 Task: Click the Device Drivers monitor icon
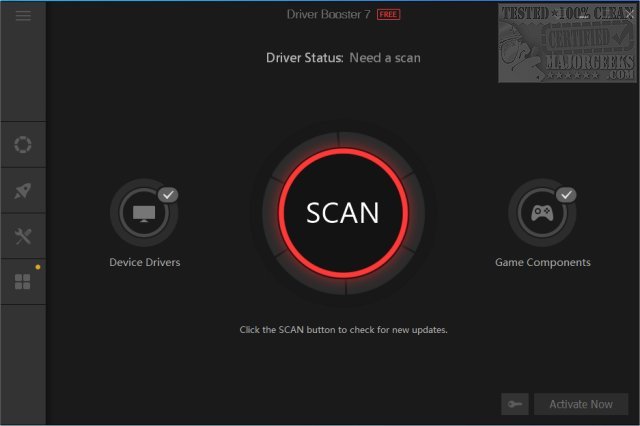click(x=143, y=213)
